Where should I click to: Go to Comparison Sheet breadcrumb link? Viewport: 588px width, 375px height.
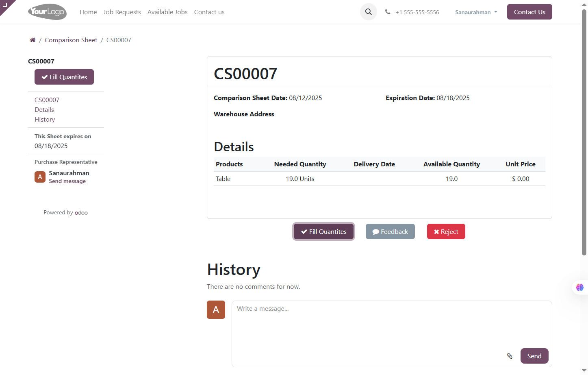(x=71, y=40)
